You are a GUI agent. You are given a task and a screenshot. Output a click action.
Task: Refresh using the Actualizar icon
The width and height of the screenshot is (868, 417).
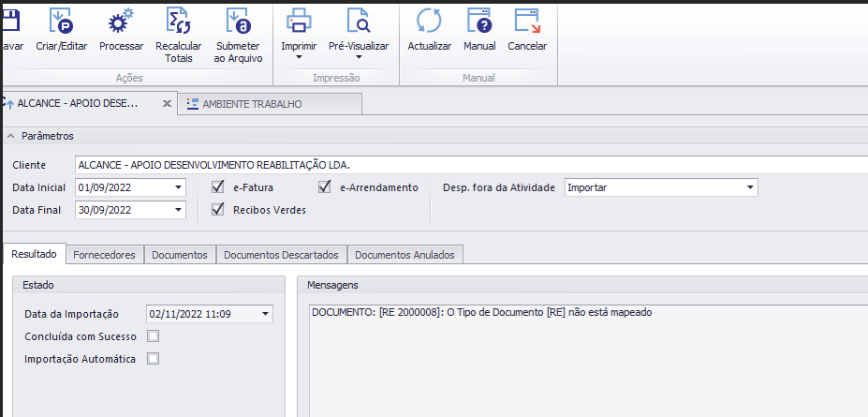tap(429, 22)
